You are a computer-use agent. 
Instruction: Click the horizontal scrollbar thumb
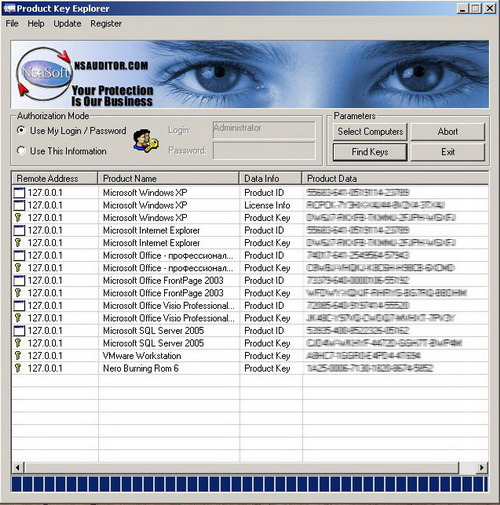tap(242, 467)
